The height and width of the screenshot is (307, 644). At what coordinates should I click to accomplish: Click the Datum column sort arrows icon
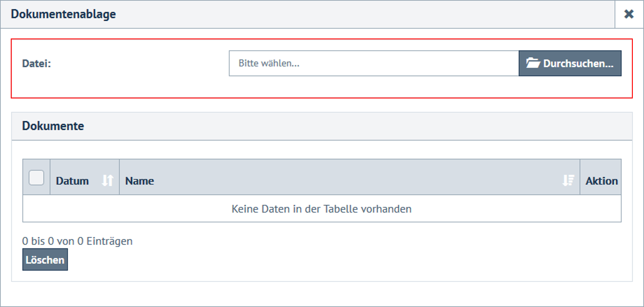[x=107, y=179]
